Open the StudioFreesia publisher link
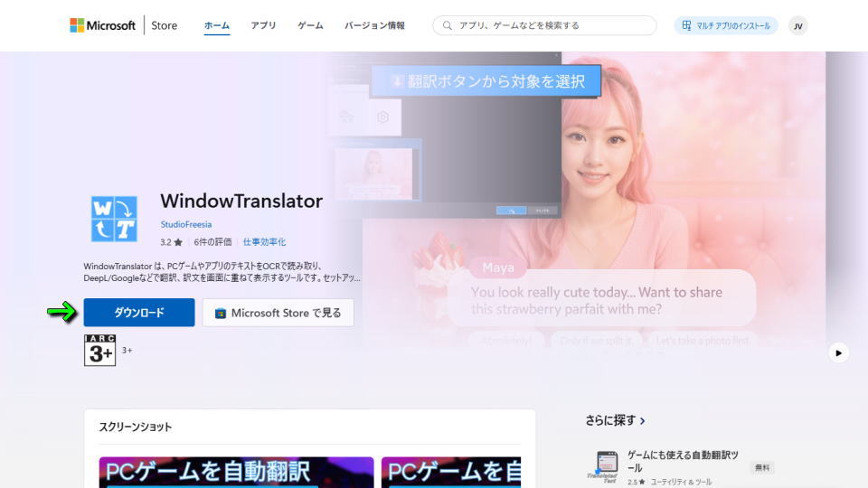The image size is (868, 488). click(186, 224)
